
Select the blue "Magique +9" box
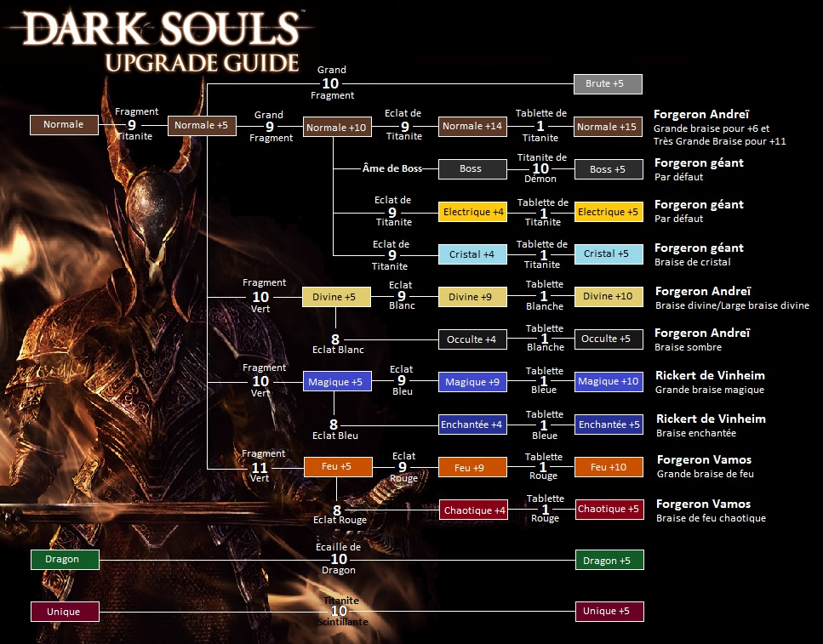(472, 382)
